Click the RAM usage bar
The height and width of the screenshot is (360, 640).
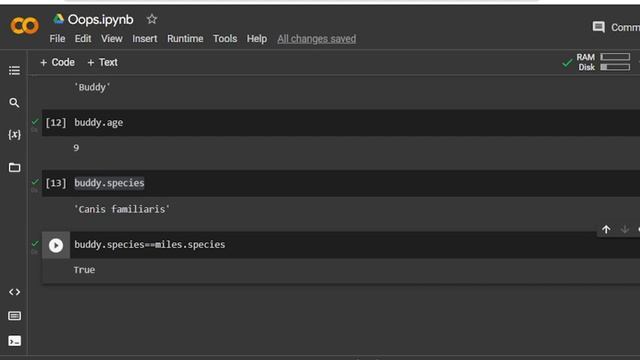[x=615, y=57]
